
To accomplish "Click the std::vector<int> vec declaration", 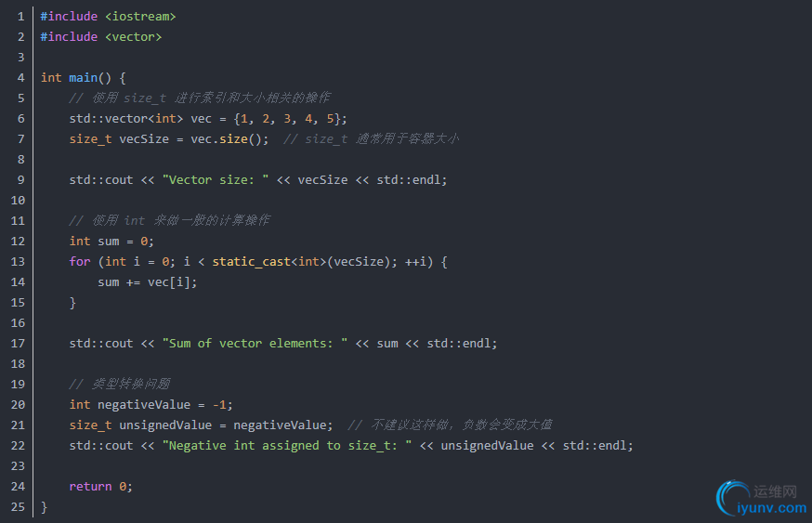I will click(x=208, y=119).
